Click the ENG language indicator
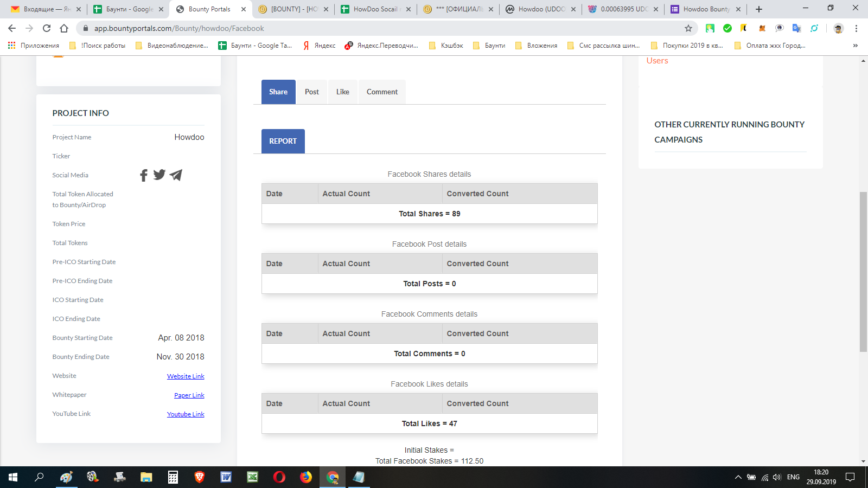Screen dimensions: 868x488 pos(793,477)
